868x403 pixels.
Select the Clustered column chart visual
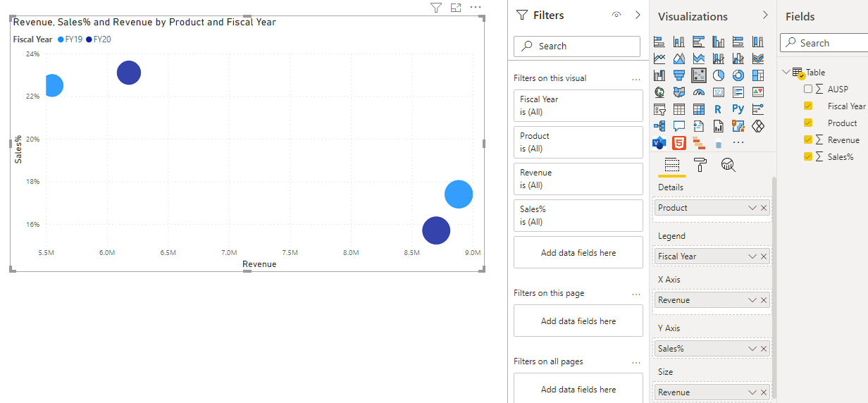point(719,42)
